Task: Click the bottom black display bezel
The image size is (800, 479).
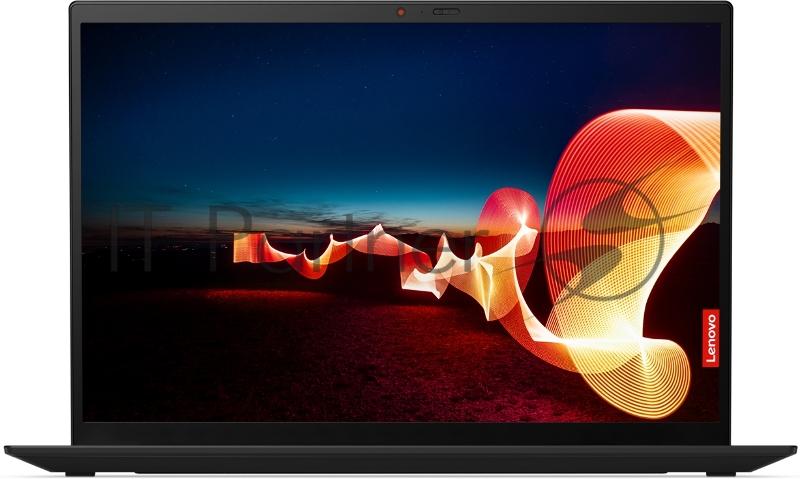Action: [400, 431]
